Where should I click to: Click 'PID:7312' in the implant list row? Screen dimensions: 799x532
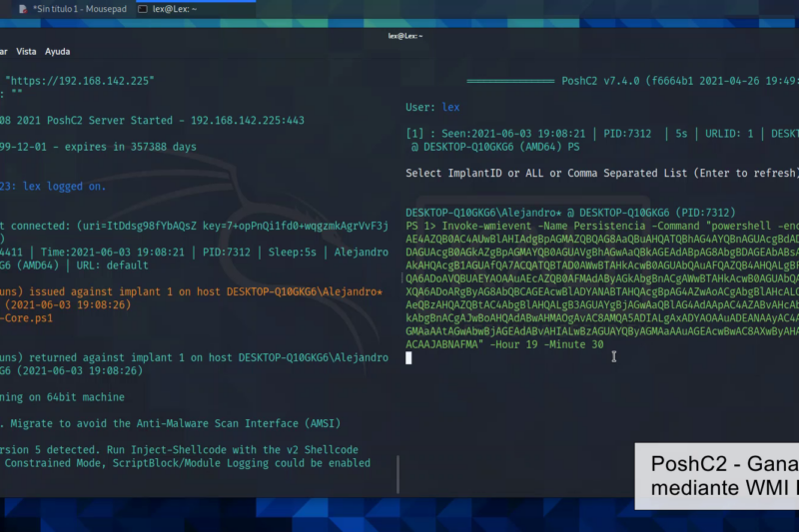(x=627, y=134)
